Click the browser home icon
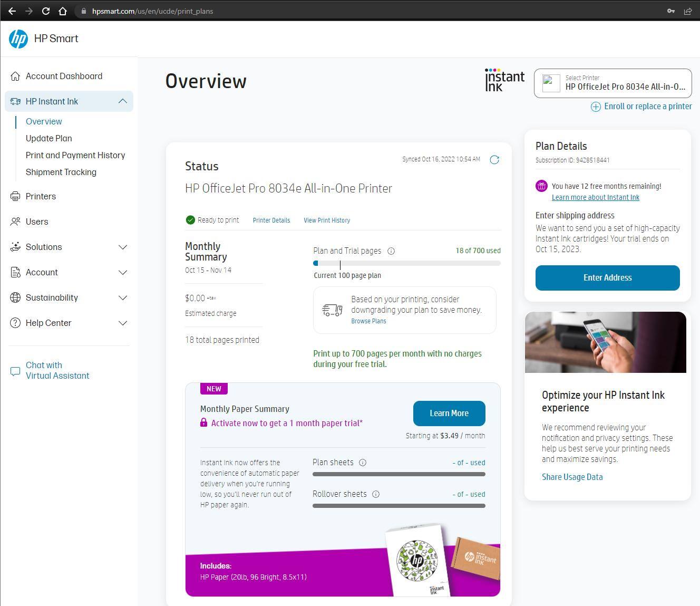This screenshot has width=700, height=606. coord(63,11)
